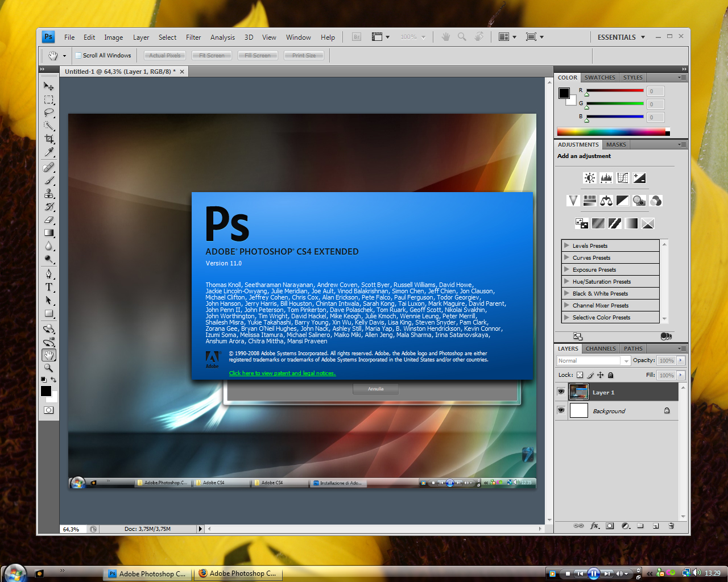The image size is (728, 582).
Task: Select the Eyedropper tool
Action: pyautogui.click(x=49, y=152)
